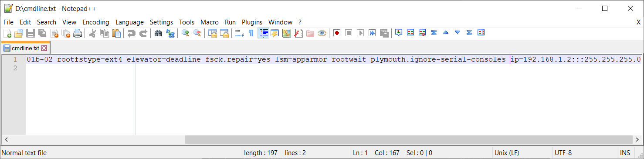644x159 pixels.
Task: Click the stop macro recording square
Action: (x=349, y=33)
